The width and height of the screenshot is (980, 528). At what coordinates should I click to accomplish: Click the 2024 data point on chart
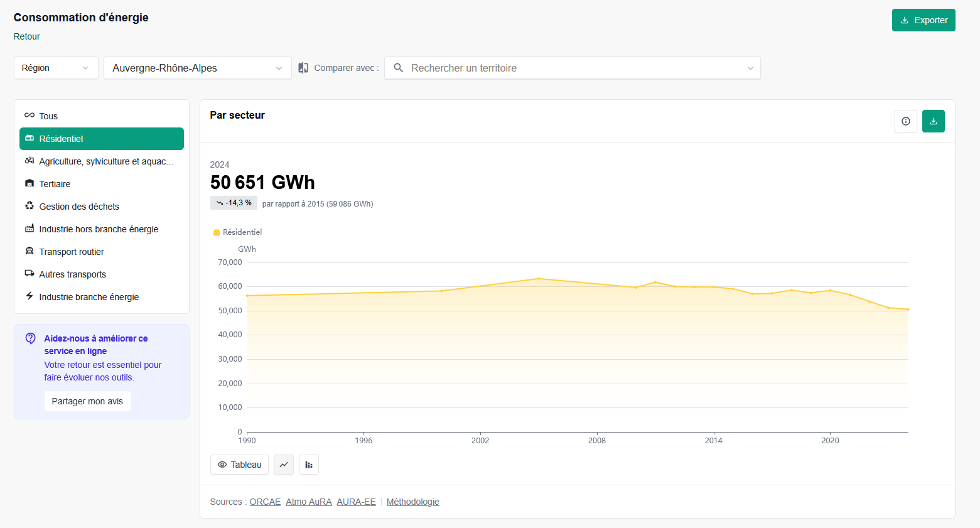coord(908,310)
